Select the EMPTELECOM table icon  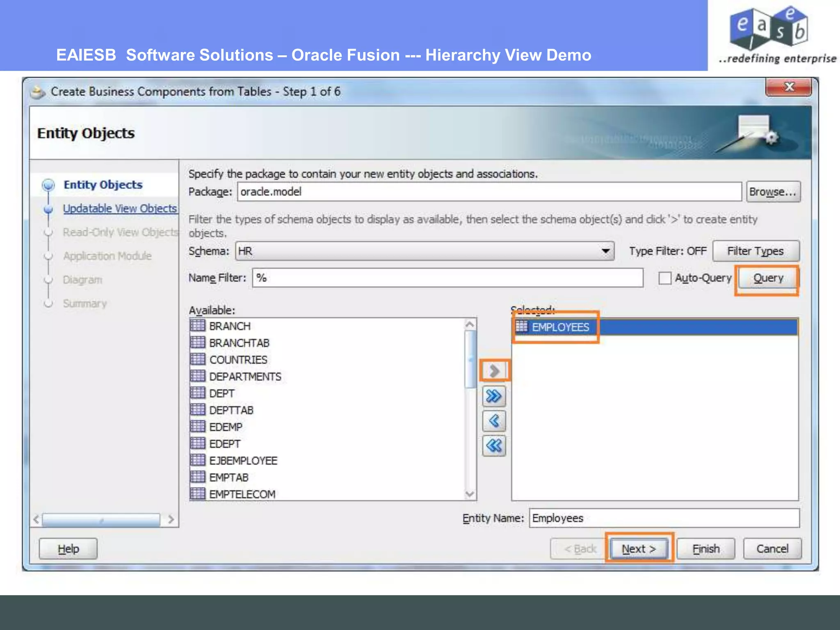198,494
